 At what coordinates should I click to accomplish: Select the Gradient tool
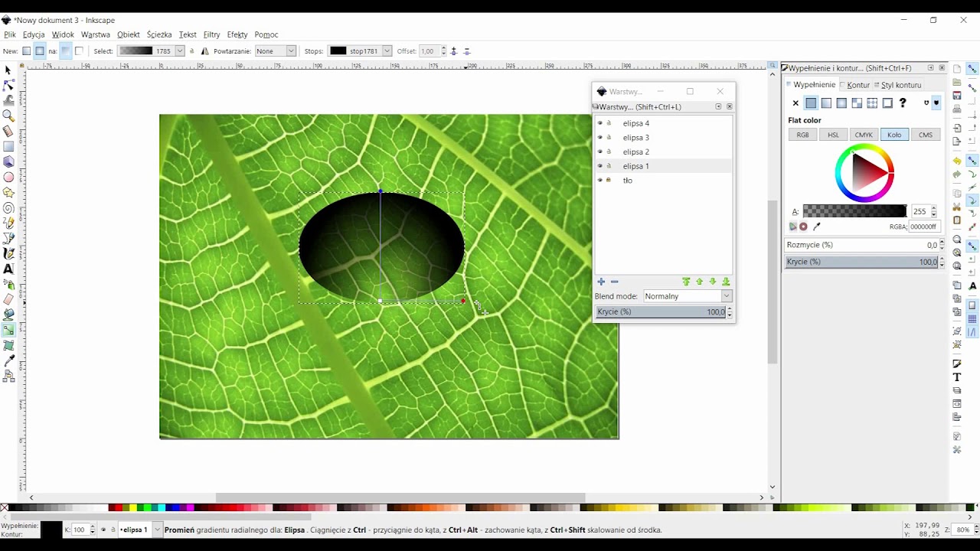click(x=8, y=331)
